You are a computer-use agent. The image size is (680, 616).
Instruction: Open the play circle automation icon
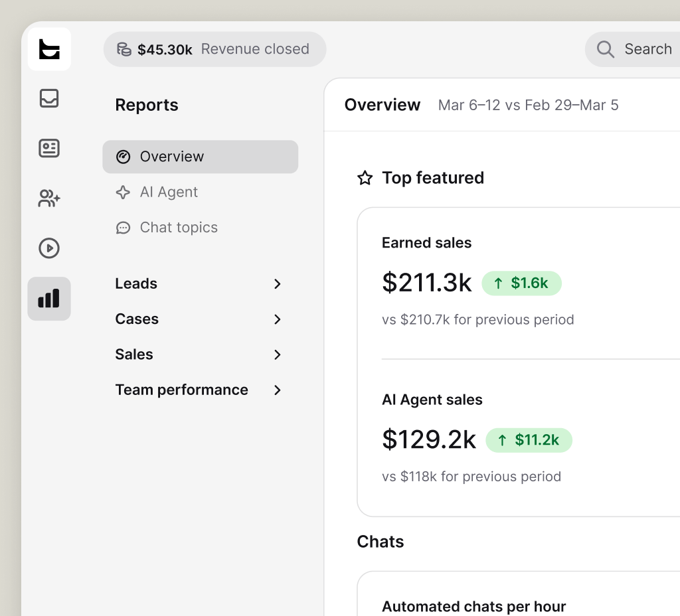click(49, 248)
